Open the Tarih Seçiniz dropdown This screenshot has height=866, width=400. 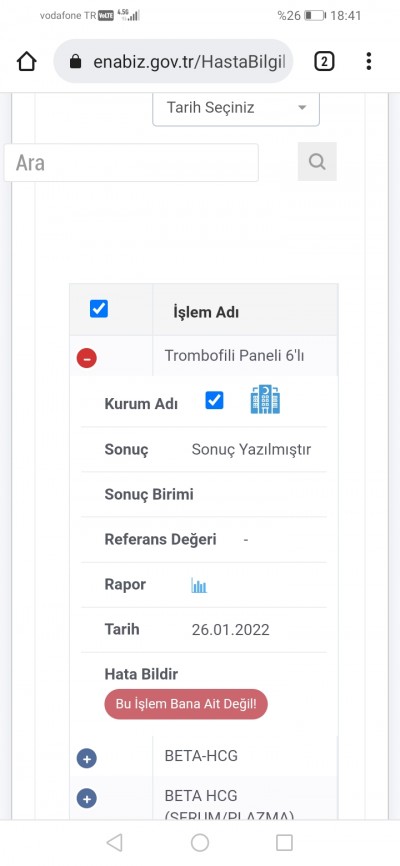click(x=236, y=108)
